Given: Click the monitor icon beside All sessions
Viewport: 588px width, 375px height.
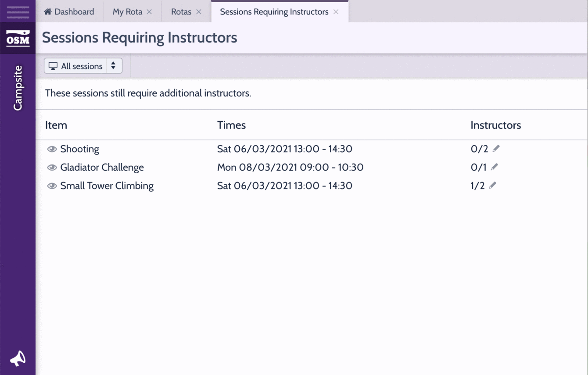Looking at the screenshot, I should pyautogui.click(x=53, y=66).
